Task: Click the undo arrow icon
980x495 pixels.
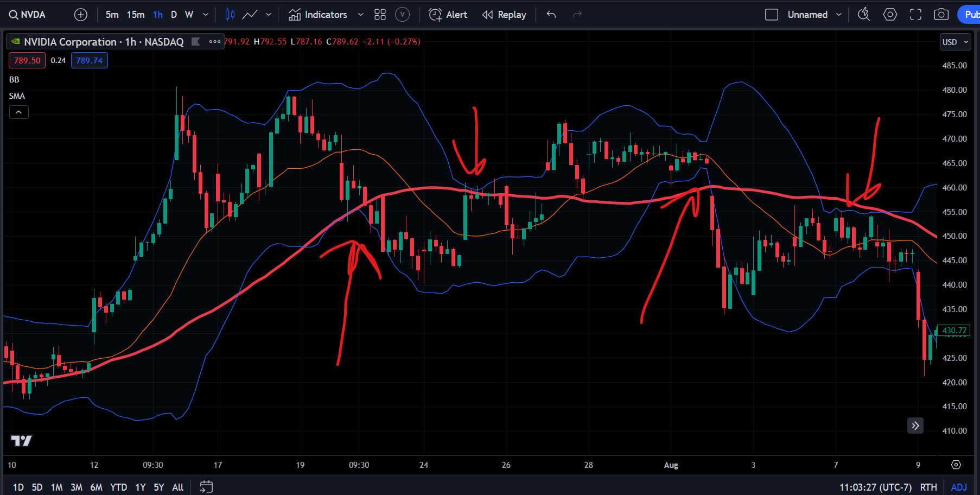Action: [551, 15]
